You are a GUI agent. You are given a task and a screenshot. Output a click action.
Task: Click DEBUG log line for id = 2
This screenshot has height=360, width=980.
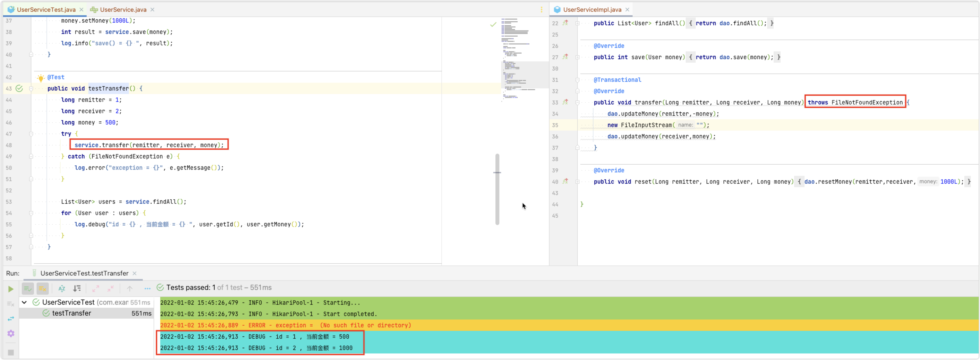tap(256, 348)
